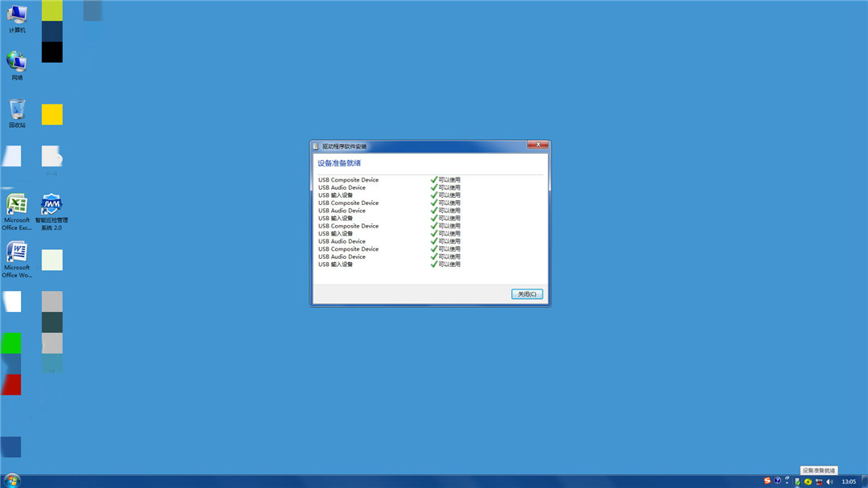Click Show Desktop strip at taskbar end
Image resolution: width=868 pixels, height=488 pixels.
(x=866, y=482)
